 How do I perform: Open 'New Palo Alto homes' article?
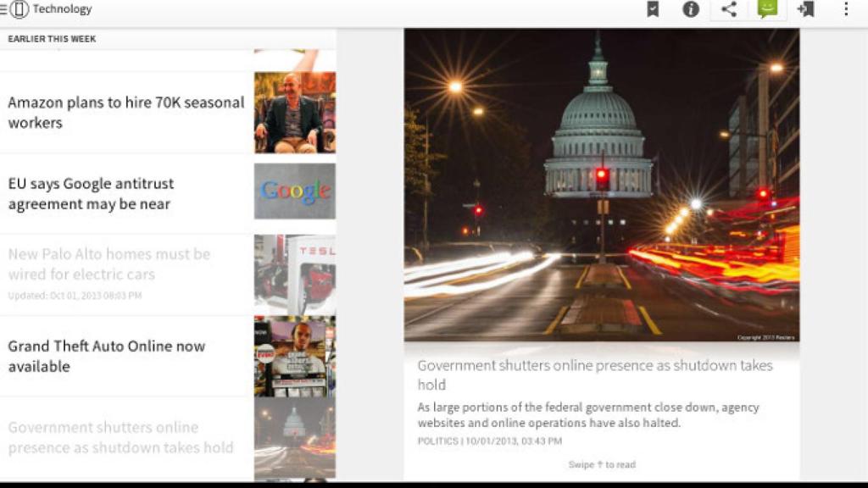[x=109, y=264]
